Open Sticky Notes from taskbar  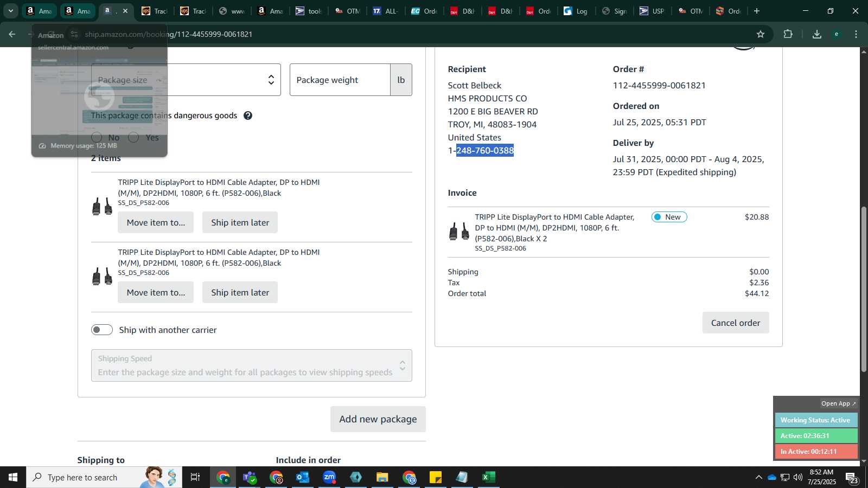point(436,477)
